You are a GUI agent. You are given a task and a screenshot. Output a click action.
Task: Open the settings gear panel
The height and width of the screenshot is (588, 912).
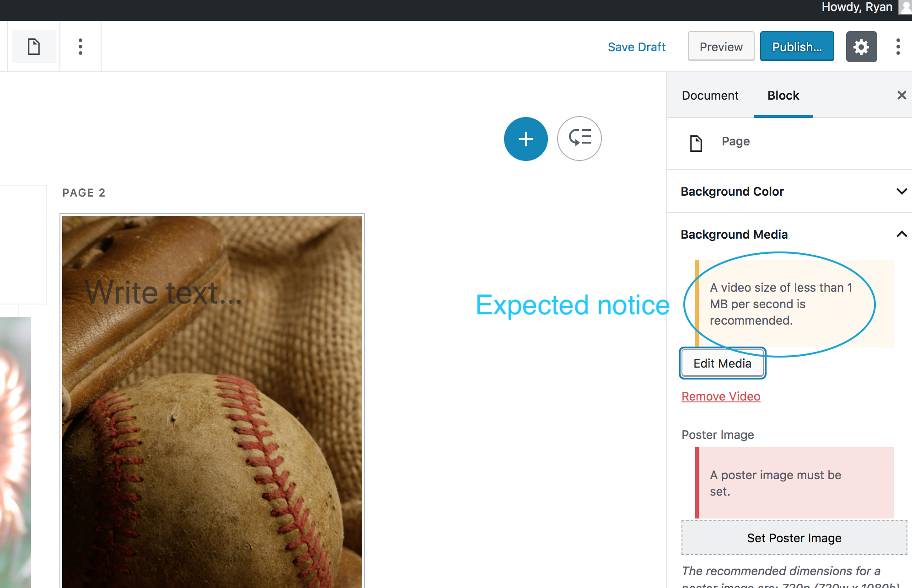point(861,47)
